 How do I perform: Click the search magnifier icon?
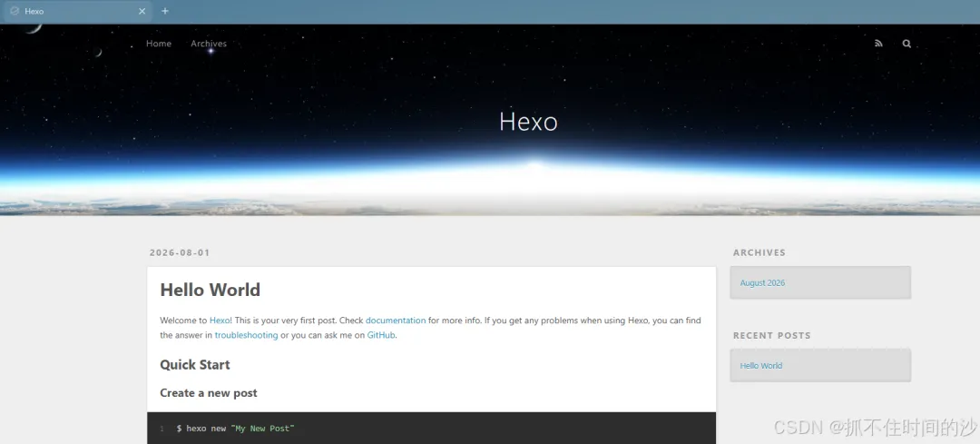[x=906, y=44]
